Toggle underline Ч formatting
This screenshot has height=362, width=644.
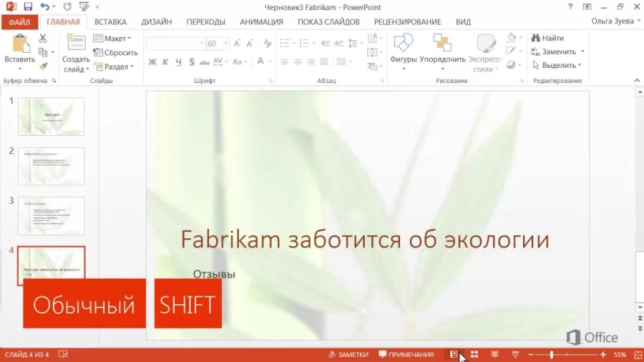pyautogui.click(x=178, y=62)
